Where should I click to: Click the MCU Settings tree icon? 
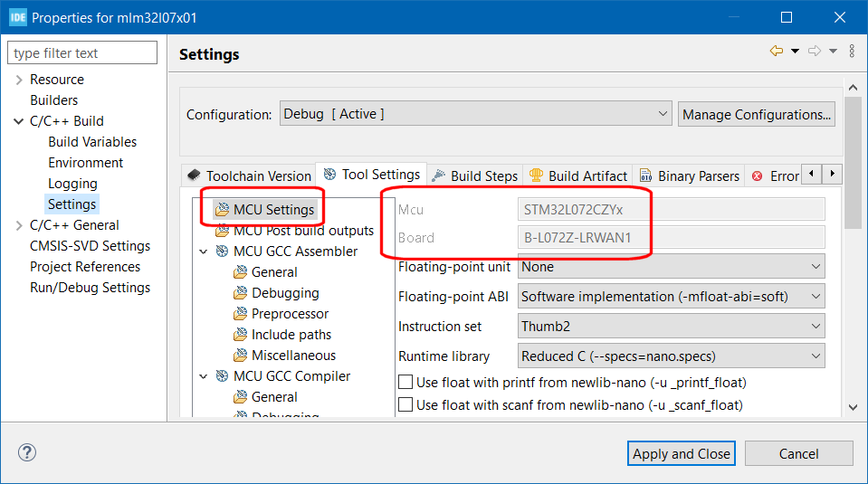222,209
